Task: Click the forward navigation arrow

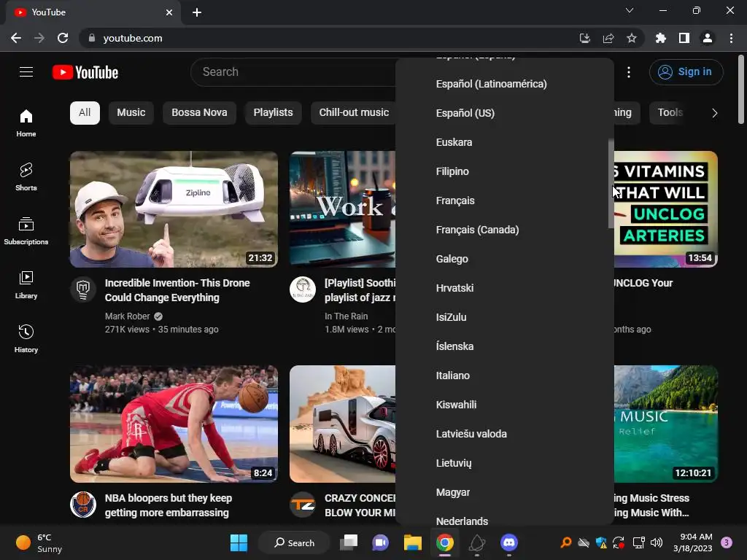Action: click(x=39, y=38)
